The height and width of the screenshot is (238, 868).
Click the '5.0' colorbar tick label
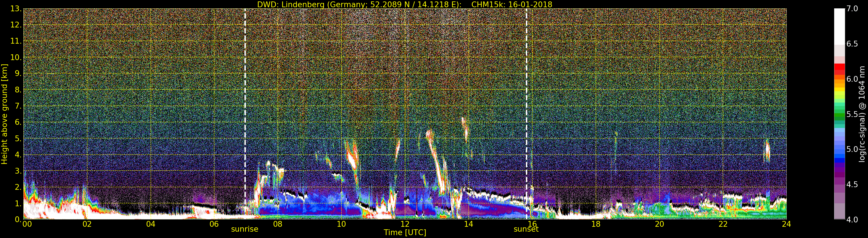pos(852,149)
